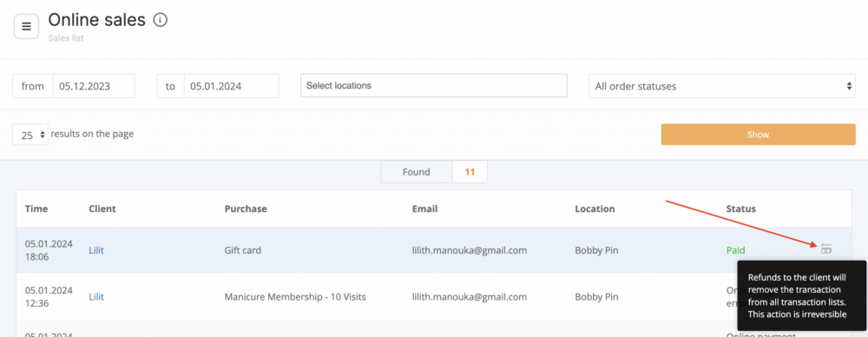Open the hamburger menu button
Screen dimensions: 868x337
[x=26, y=27]
